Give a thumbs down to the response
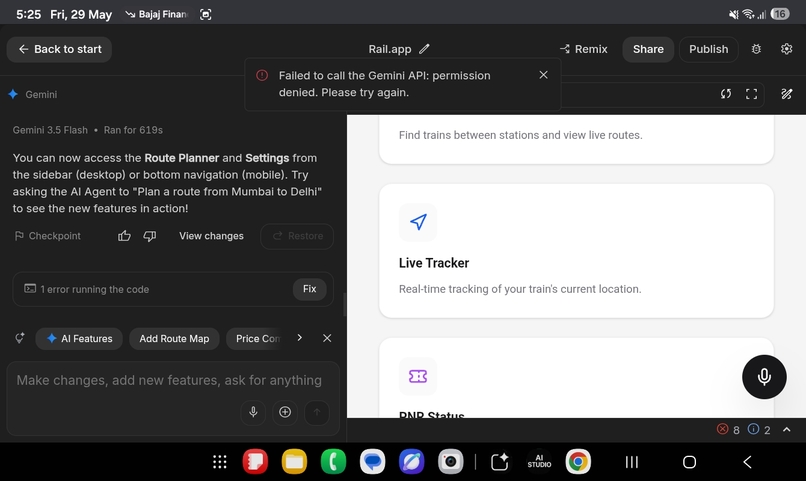The width and height of the screenshot is (806, 481). click(x=150, y=236)
